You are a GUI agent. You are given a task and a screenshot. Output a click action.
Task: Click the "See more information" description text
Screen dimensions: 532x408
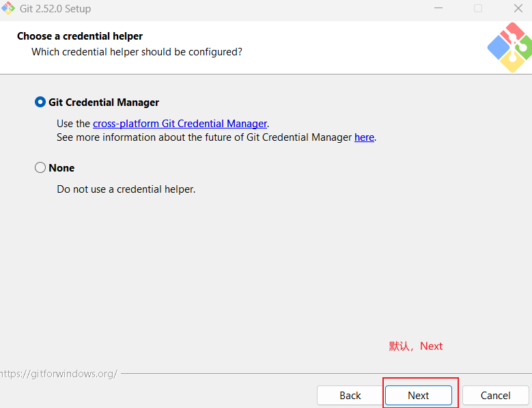coord(205,137)
